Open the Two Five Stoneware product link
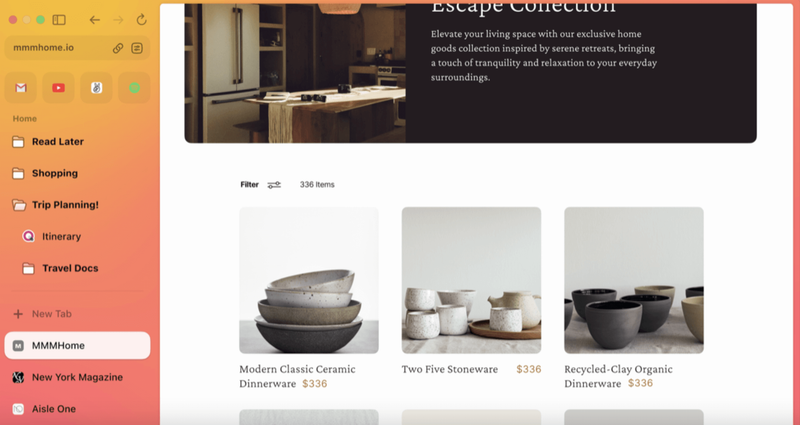This screenshot has width=800, height=425. click(449, 369)
